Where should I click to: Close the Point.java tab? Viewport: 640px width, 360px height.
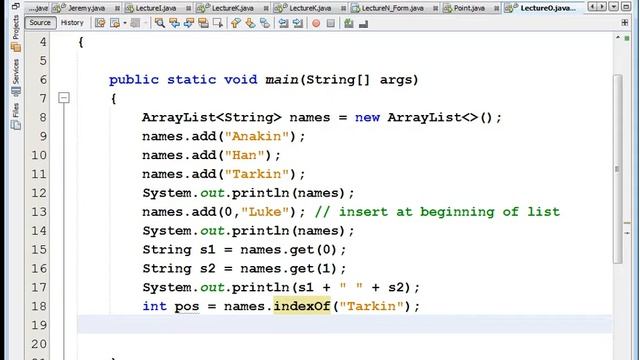pyautogui.click(x=497, y=8)
